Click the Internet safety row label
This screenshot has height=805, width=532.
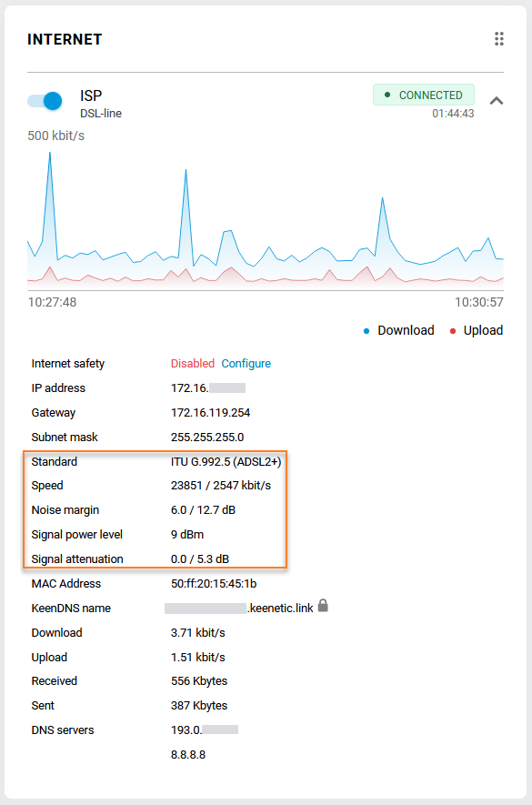tap(68, 364)
